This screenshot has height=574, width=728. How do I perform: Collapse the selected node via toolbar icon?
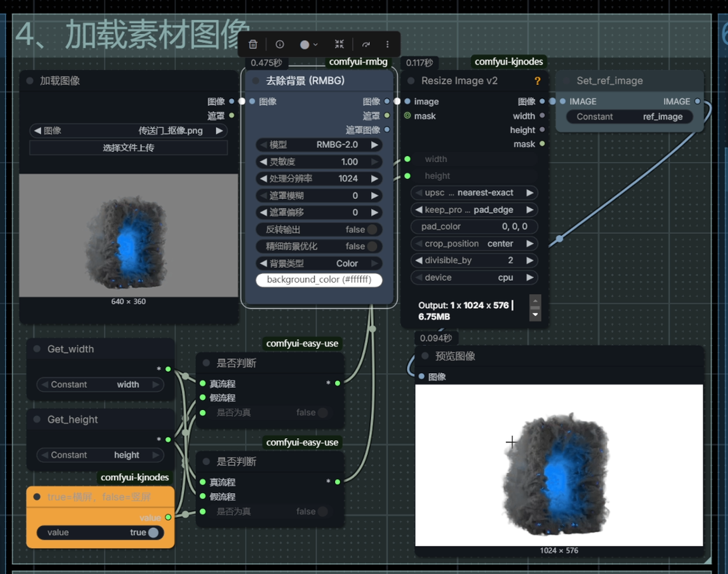(x=339, y=45)
